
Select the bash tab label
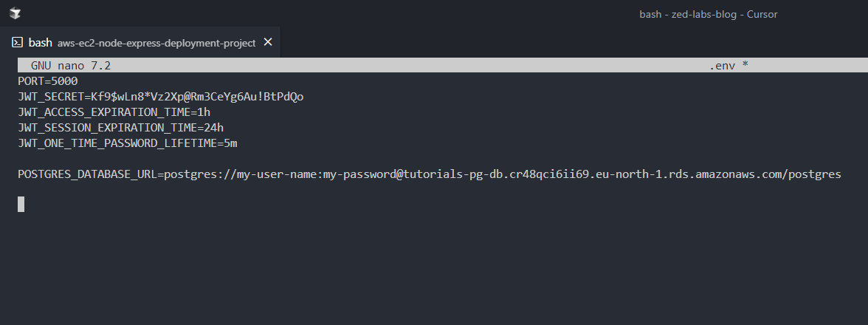(x=40, y=43)
